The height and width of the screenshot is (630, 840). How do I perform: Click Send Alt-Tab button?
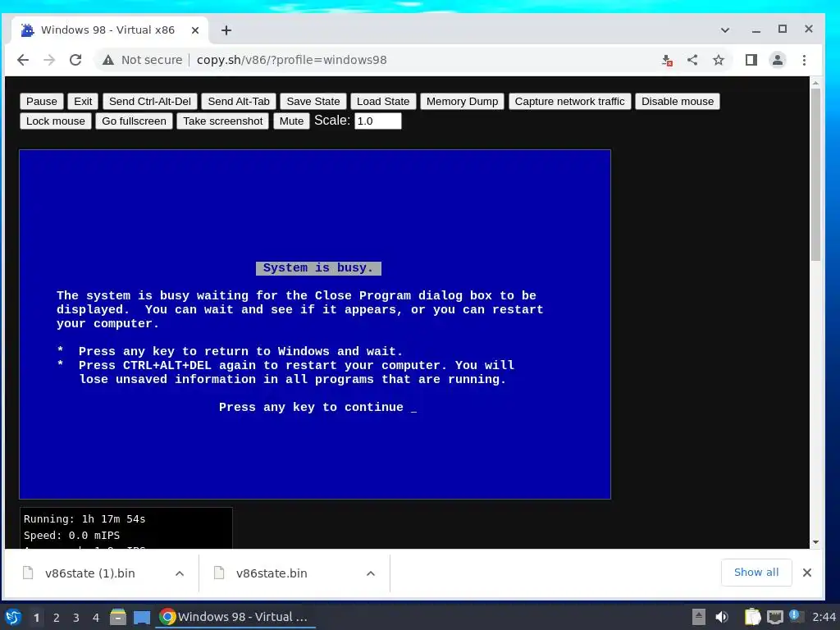pyautogui.click(x=239, y=101)
